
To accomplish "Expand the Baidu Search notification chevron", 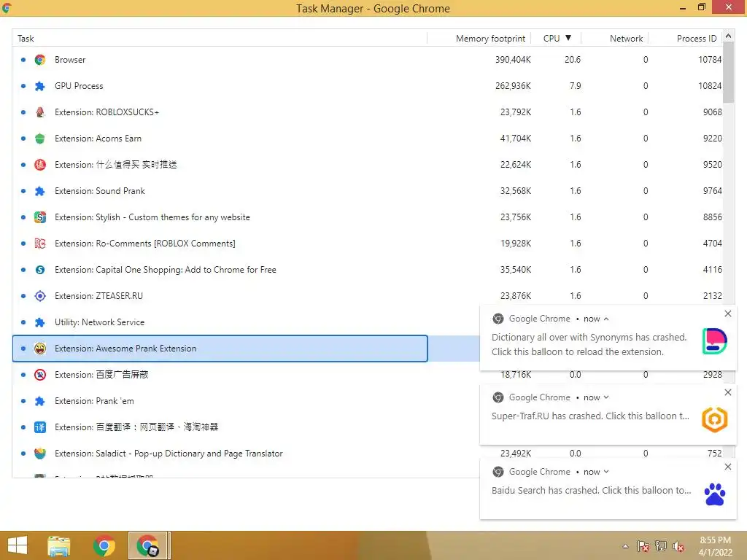I will point(606,472).
